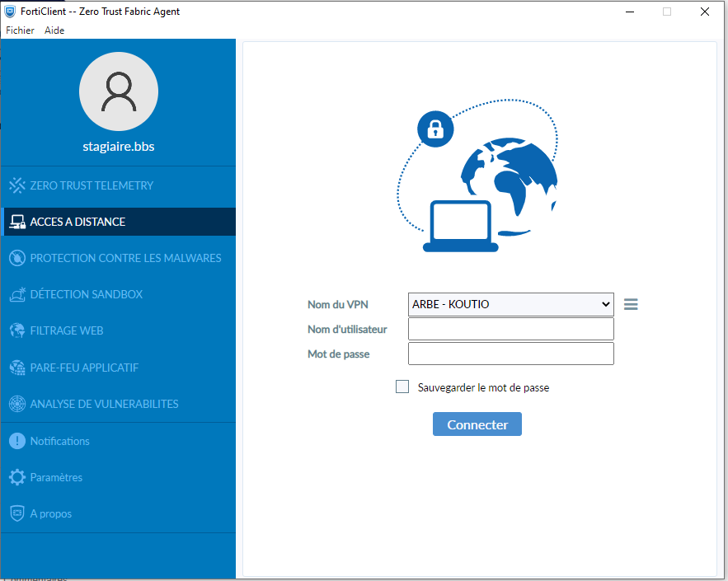Open the DÉTECTION SANDBOX section
The width and height of the screenshot is (728, 581).
[118, 294]
